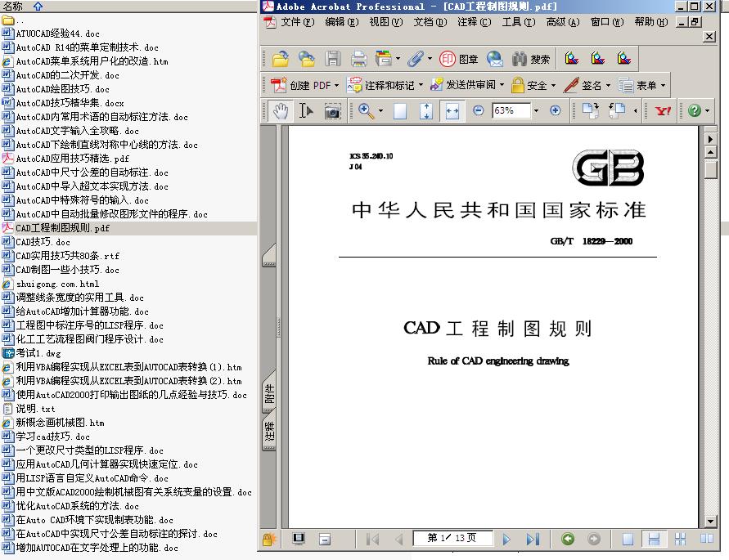The height and width of the screenshot is (560, 729).
Task: Toggle Continuous-Facing page layout view
Action: pyautogui.click(x=680, y=539)
